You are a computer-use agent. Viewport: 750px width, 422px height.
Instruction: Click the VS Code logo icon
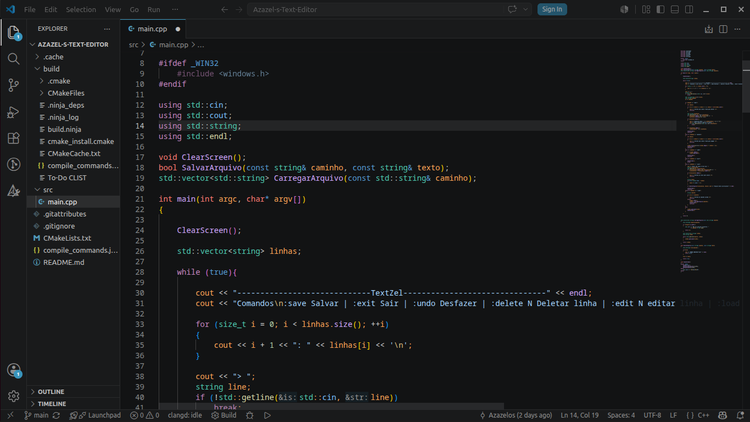(11, 9)
